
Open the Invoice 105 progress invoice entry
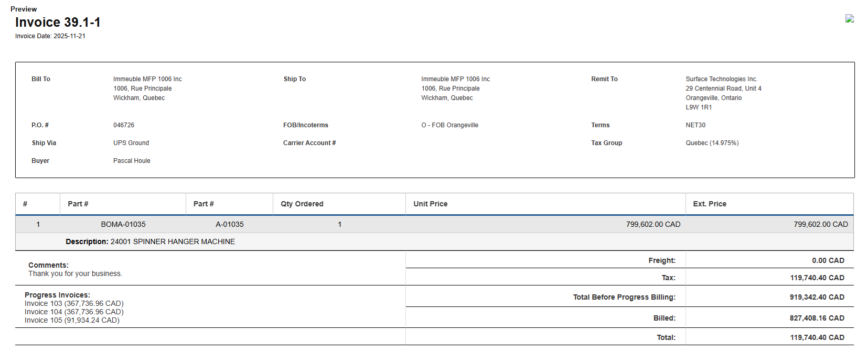(x=72, y=320)
